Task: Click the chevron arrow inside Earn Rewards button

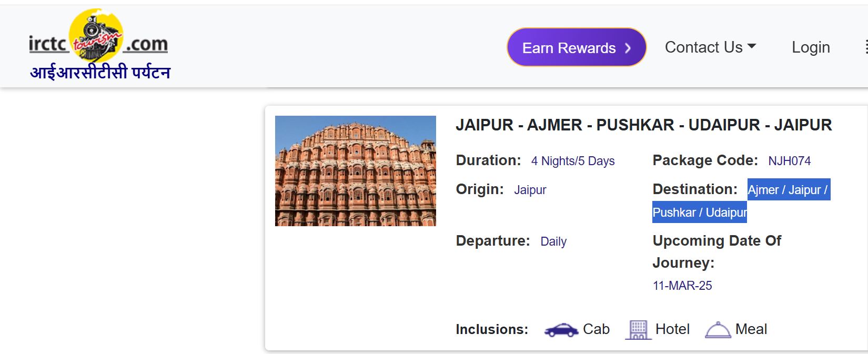Action: coord(628,47)
